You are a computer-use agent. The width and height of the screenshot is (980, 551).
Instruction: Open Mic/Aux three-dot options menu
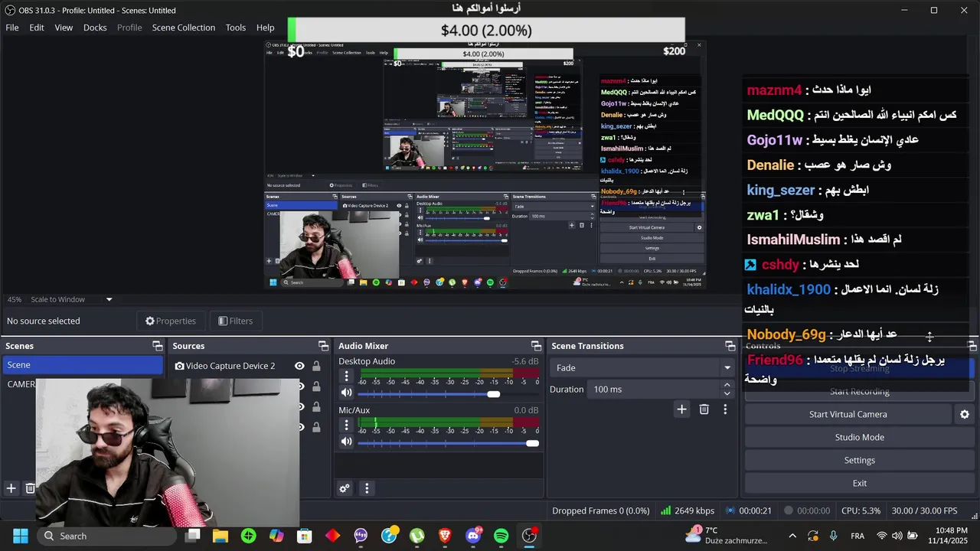click(346, 425)
